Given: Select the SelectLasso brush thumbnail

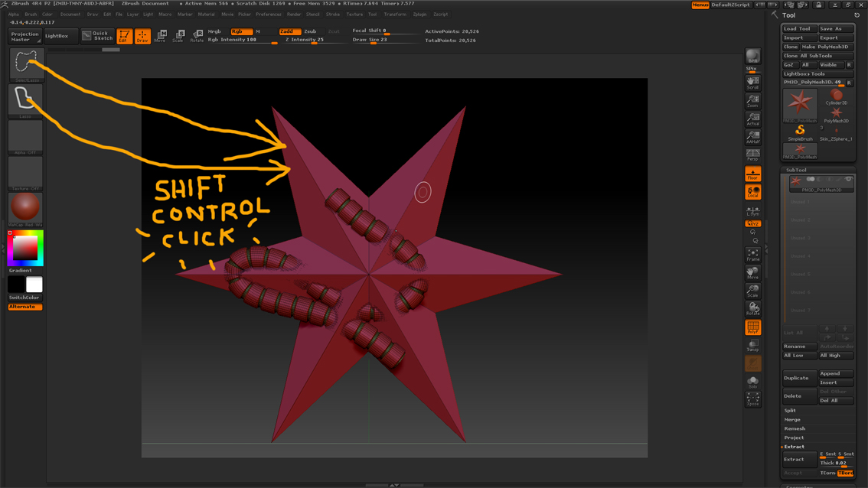Looking at the screenshot, I should click(x=25, y=64).
